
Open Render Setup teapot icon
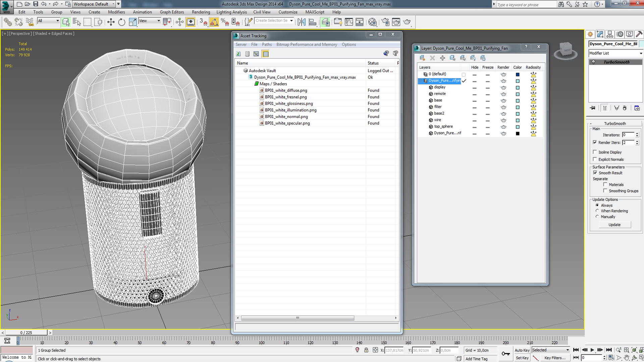click(385, 22)
